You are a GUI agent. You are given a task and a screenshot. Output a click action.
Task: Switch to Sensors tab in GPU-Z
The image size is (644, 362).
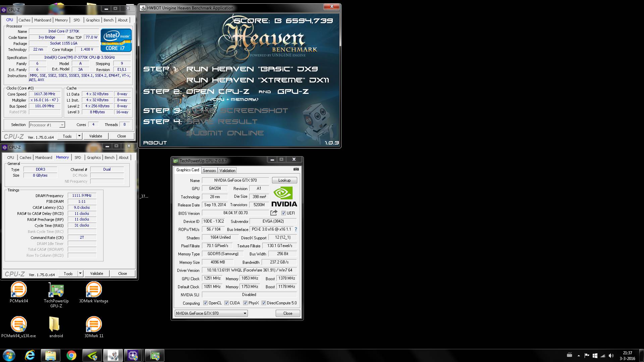(x=209, y=171)
